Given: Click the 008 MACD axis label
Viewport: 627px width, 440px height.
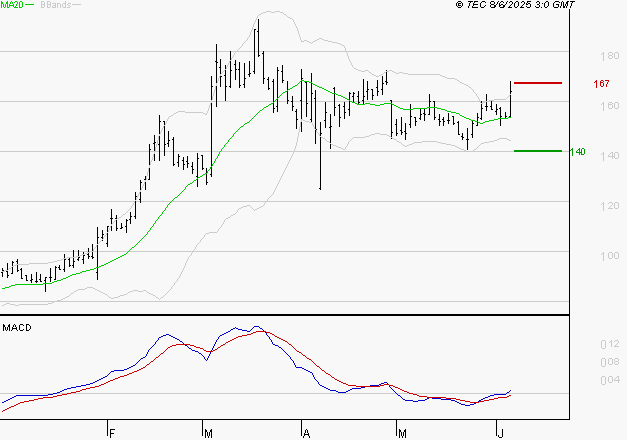Looking at the screenshot, I should click(x=610, y=362).
